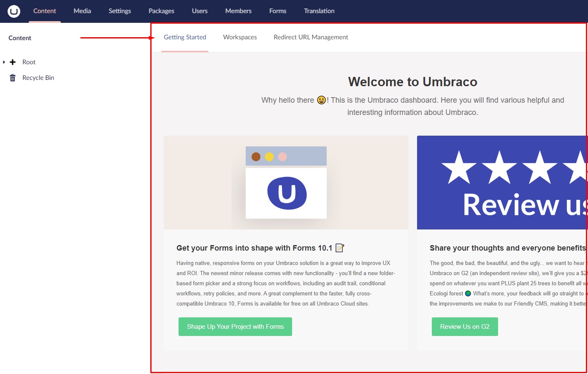Switch to the Translation section
The width and height of the screenshot is (588, 374).
click(319, 11)
